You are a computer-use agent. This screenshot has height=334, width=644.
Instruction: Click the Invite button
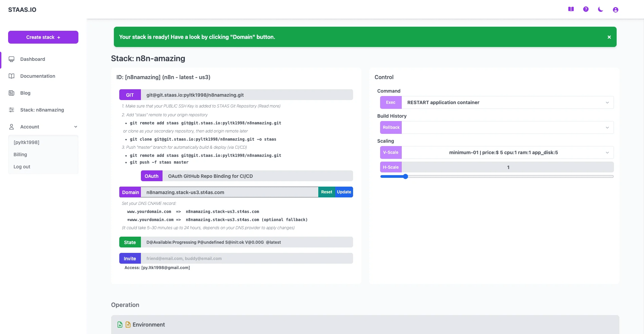pos(130,259)
